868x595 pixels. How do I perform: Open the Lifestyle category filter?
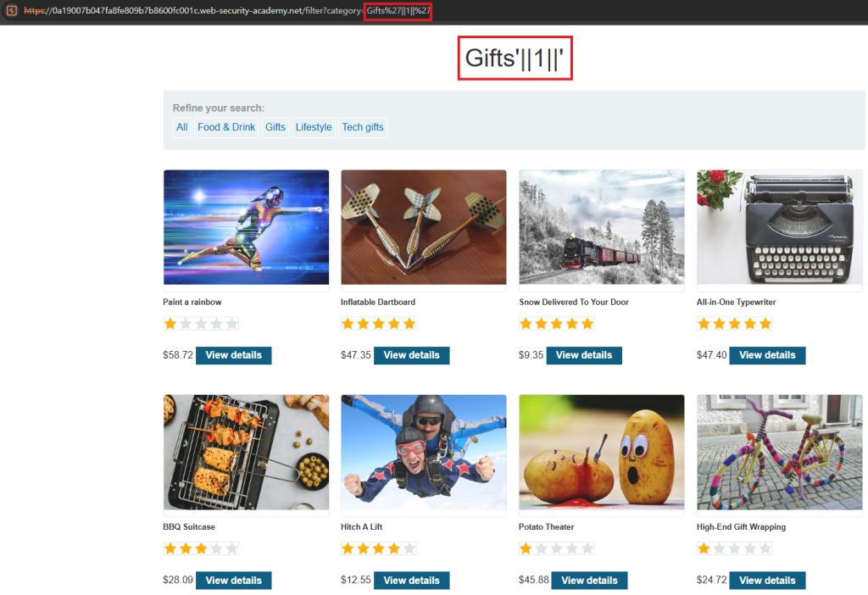314,127
